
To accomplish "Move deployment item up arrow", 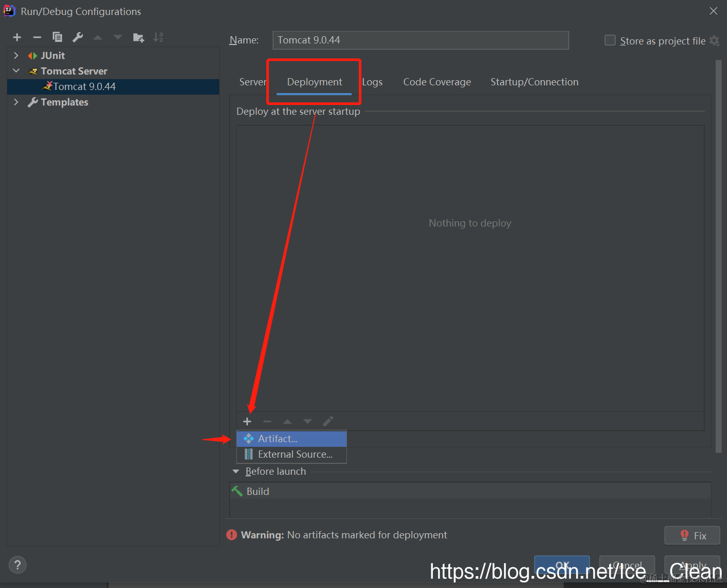I will click(x=287, y=421).
